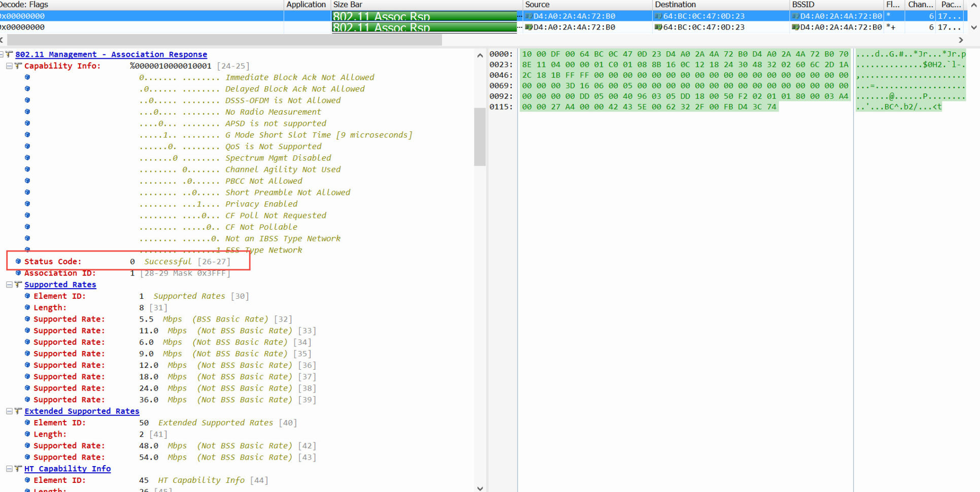Image resolution: width=980 pixels, height=492 pixels.
Task: Collapse the Supported Rates section
Action: 9,285
